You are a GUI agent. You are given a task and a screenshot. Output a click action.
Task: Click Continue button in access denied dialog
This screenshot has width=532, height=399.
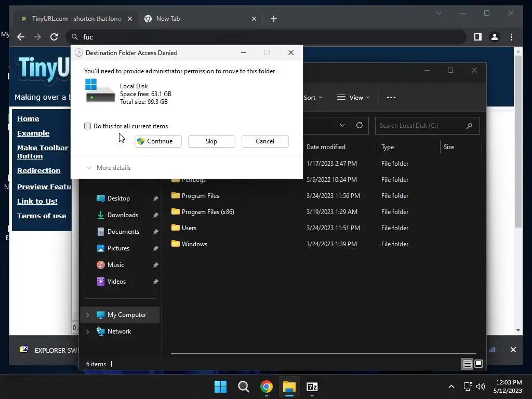158,141
